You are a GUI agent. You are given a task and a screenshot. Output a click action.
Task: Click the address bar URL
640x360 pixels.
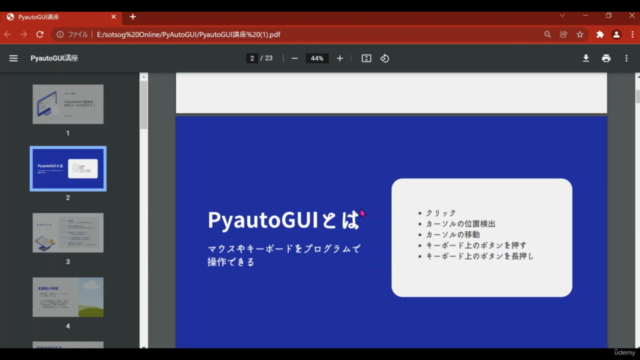point(188,35)
